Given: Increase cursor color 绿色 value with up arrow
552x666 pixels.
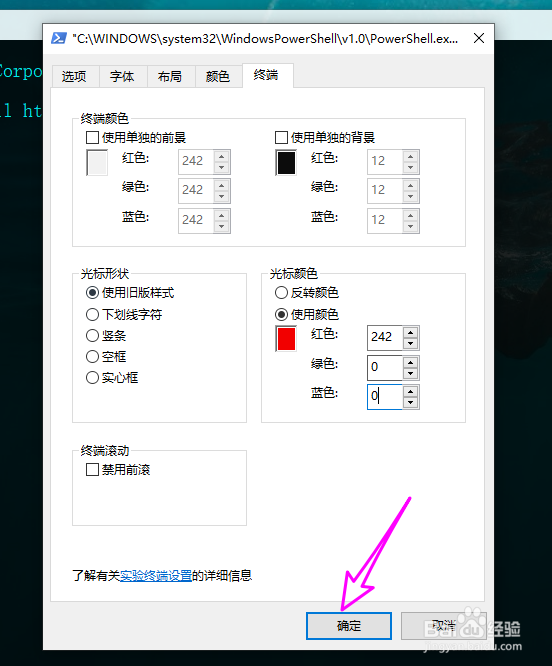Looking at the screenshot, I should (411, 362).
